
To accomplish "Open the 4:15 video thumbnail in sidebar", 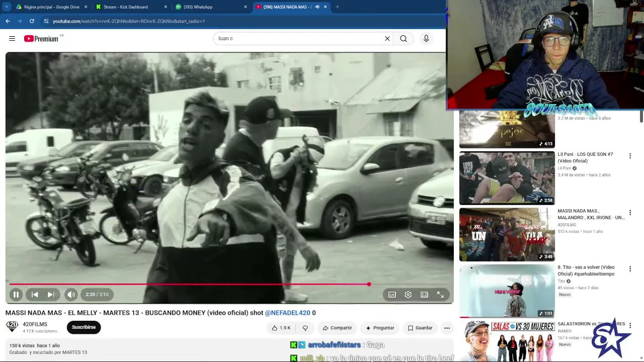I will pos(507,129).
